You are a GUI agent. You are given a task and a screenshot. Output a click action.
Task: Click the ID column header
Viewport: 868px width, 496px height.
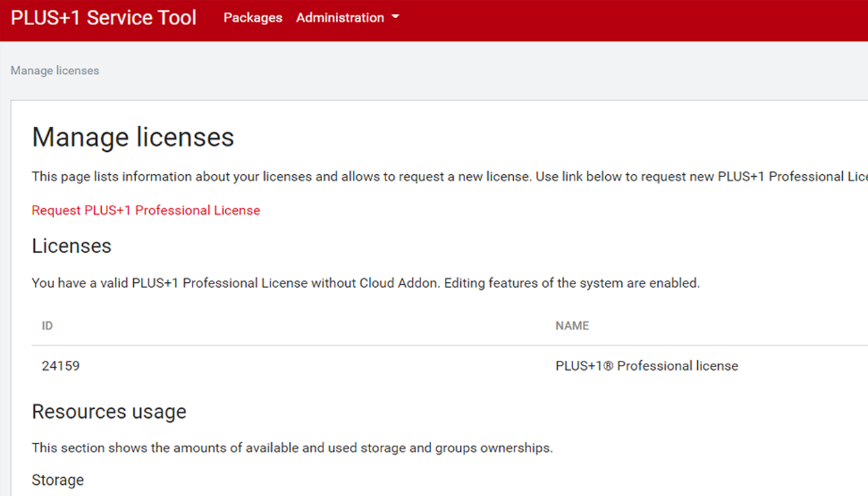click(x=47, y=325)
